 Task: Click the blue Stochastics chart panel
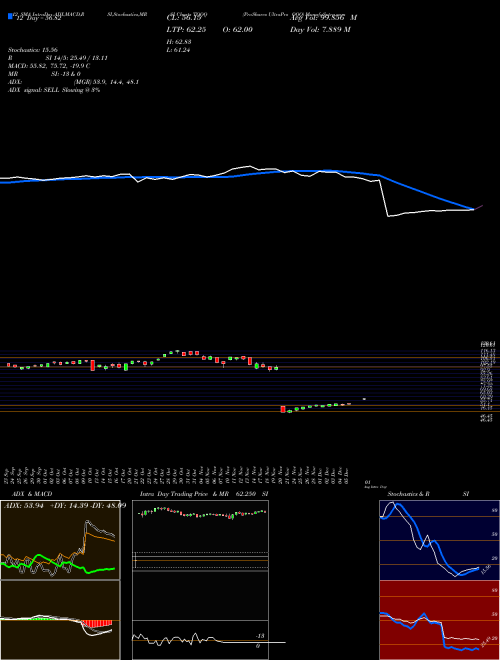439,540
